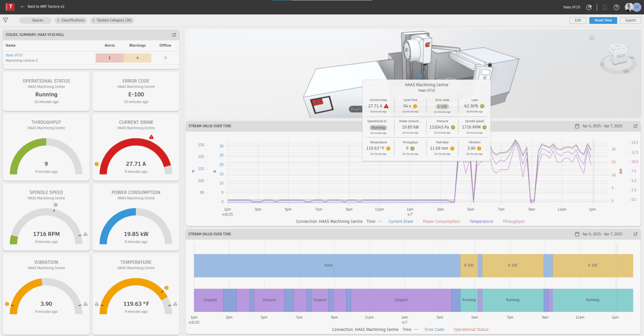644x336 pixels.
Task: Toggle the Temperature series in the chart legend
Action: [x=481, y=221]
